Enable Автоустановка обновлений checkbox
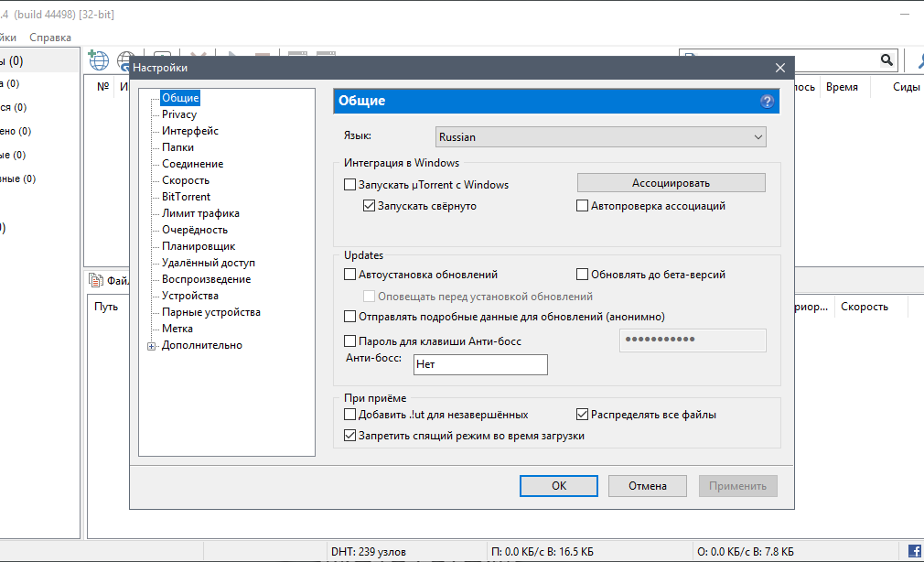Viewport: 924px width, 562px height. [x=350, y=275]
